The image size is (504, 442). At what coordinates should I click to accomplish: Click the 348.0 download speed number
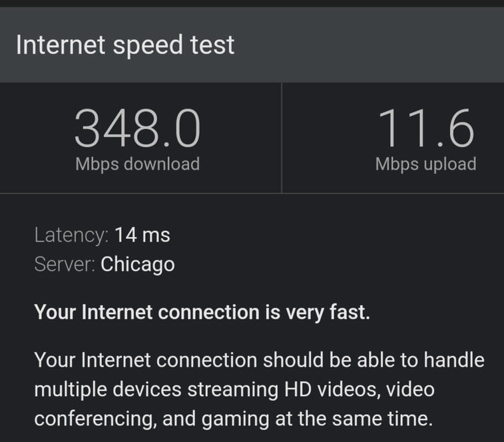[x=137, y=129]
